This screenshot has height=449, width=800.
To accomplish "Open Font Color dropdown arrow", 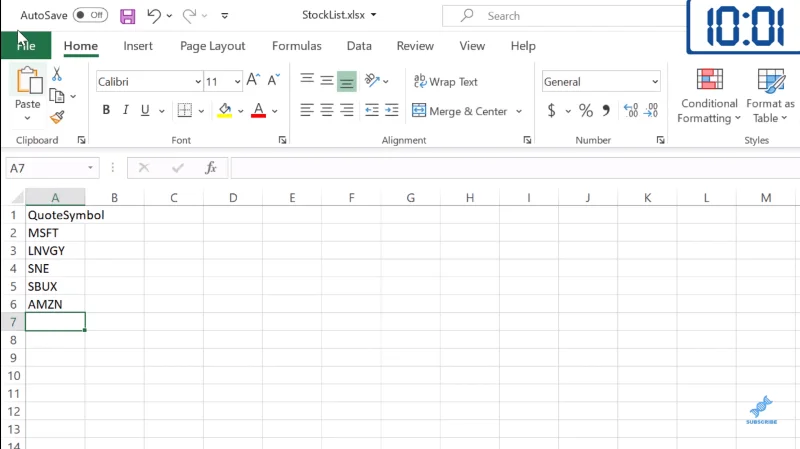I will [x=274, y=111].
